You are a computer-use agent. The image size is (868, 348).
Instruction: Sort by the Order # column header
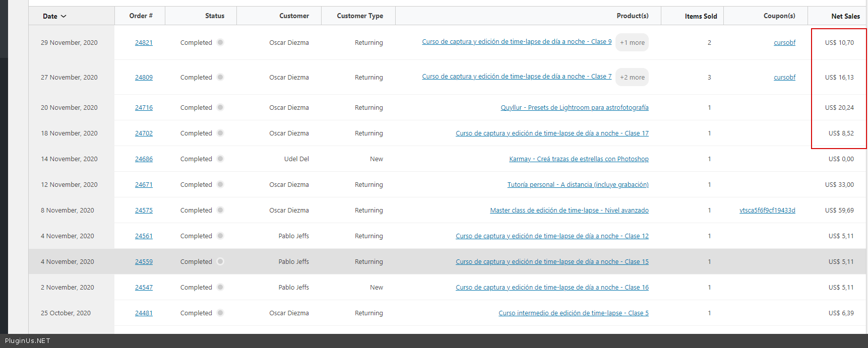[x=141, y=16]
